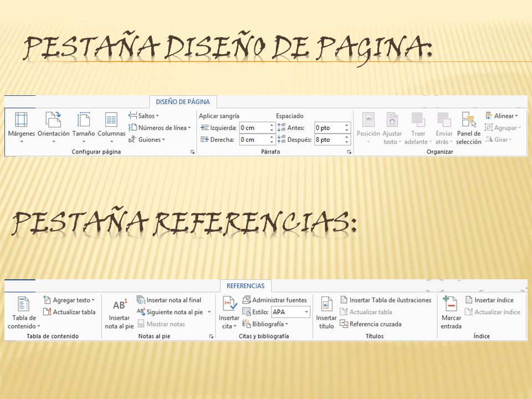The height and width of the screenshot is (399, 532).
Task: Click Siguiente nota al pie button
Action: 170,312
